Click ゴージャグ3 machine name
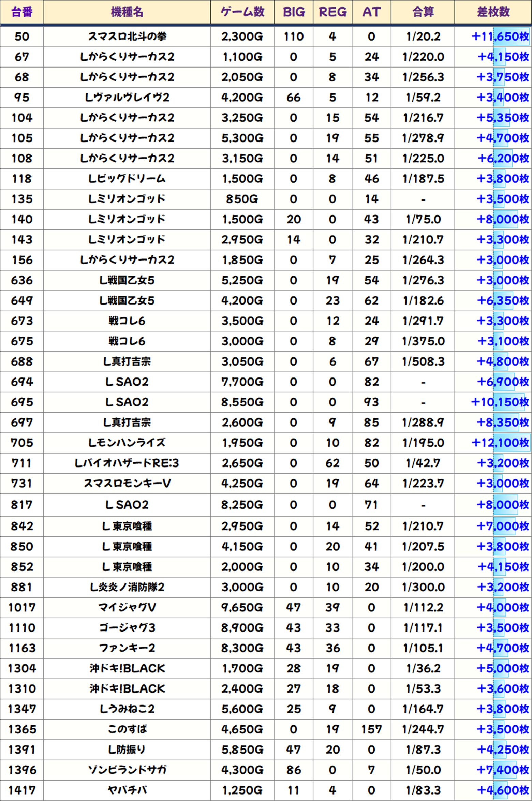 click(127, 627)
